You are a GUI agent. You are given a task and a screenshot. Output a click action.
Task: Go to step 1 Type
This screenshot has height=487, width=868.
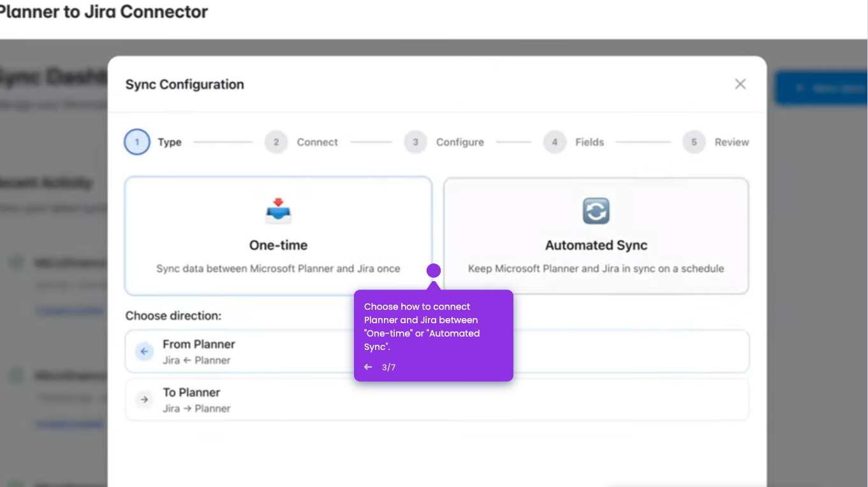[153, 142]
